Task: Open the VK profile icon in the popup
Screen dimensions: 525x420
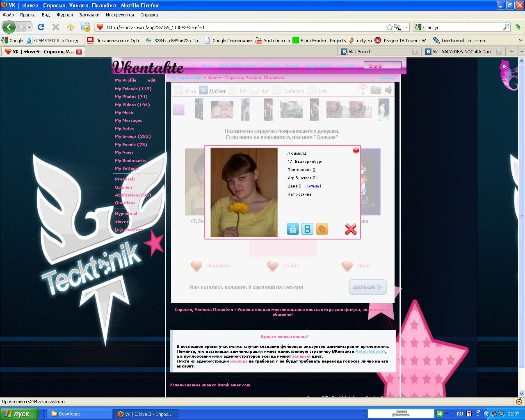Action: (307, 229)
